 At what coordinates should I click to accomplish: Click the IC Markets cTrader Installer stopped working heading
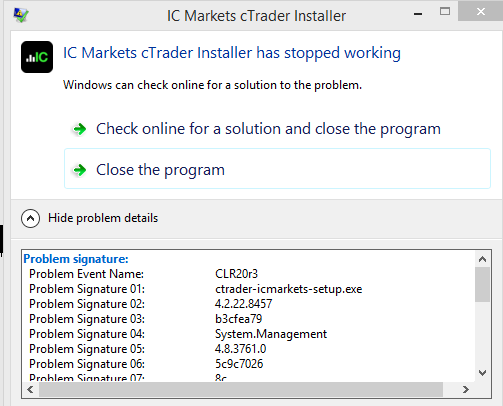(x=232, y=53)
